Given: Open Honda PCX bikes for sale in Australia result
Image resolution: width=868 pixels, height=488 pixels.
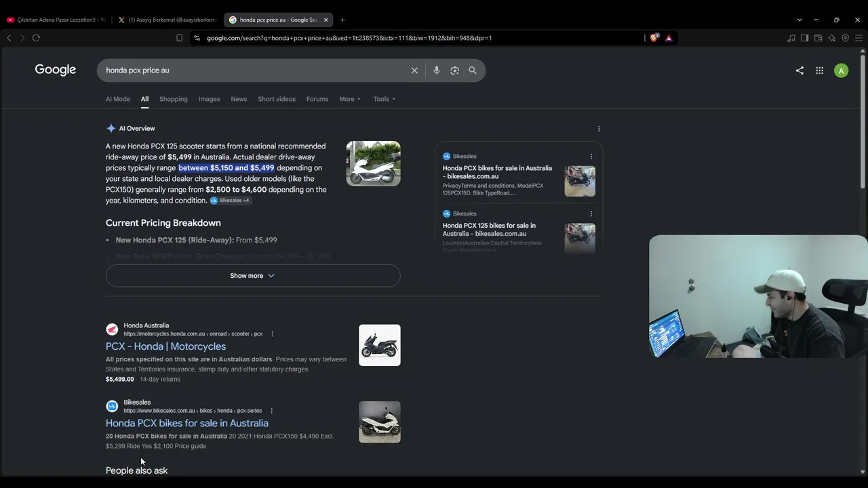Looking at the screenshot, I should point(187,423).
